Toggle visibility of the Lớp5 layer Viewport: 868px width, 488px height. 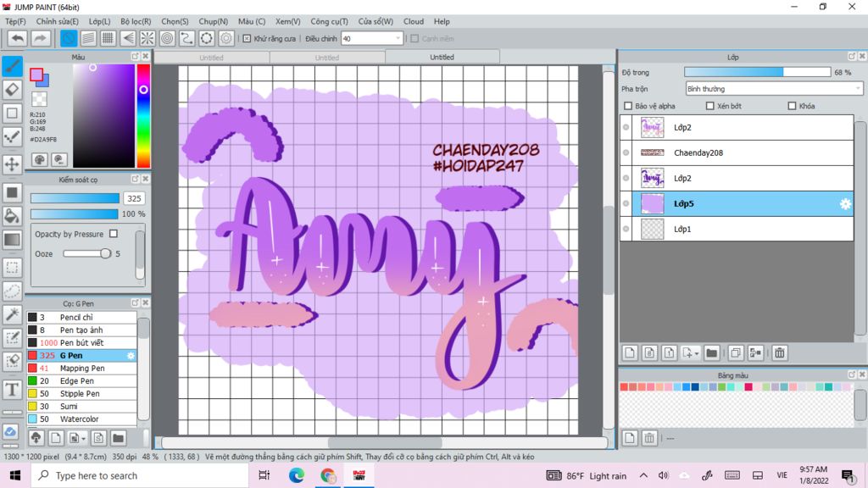(x=626, y=203)
